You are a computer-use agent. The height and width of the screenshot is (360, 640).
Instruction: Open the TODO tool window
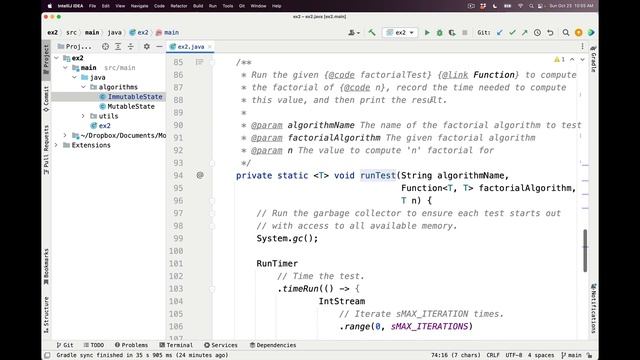(94, 345)
